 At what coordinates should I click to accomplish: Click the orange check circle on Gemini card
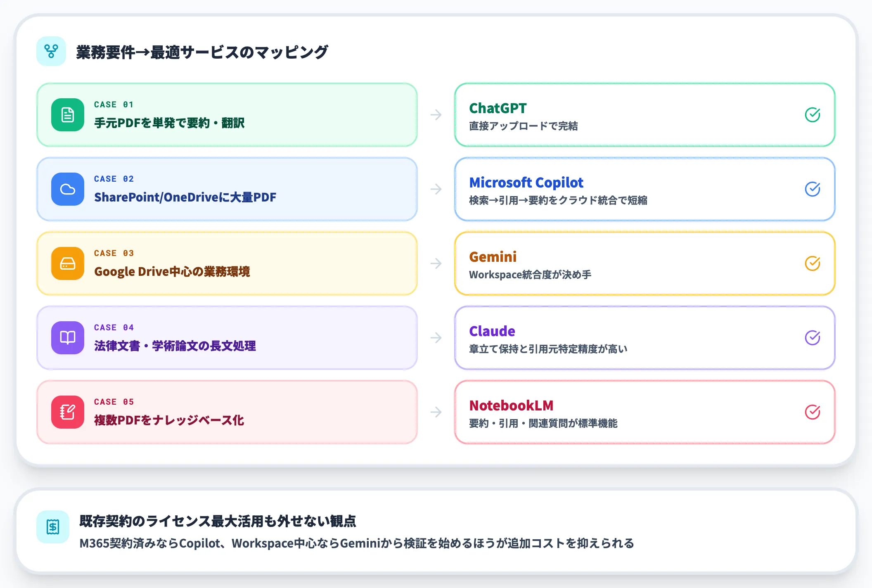point(813,263)
